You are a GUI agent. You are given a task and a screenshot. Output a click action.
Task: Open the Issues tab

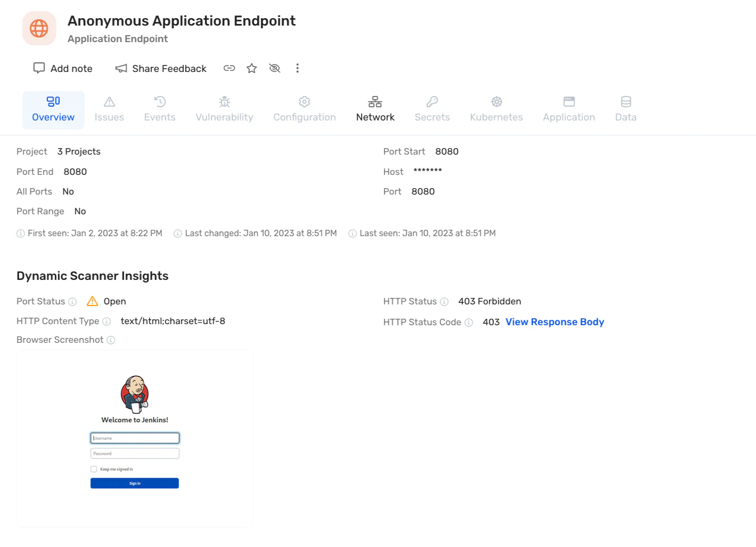click(109, 110)
